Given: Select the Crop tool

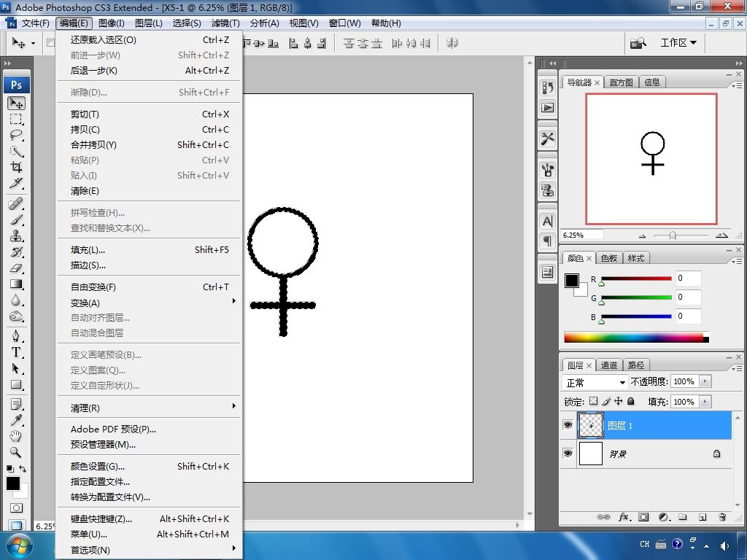Looking at the screenshot, I should pos(16,167).
